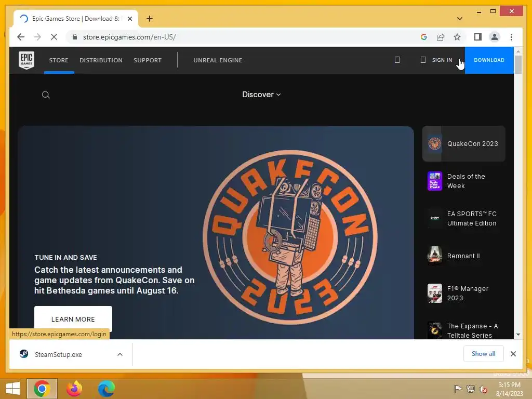Viewport: 532px width, 399px height.
Task: Open the SteamSetup.exe downloaded file
Action: [58, 354]
